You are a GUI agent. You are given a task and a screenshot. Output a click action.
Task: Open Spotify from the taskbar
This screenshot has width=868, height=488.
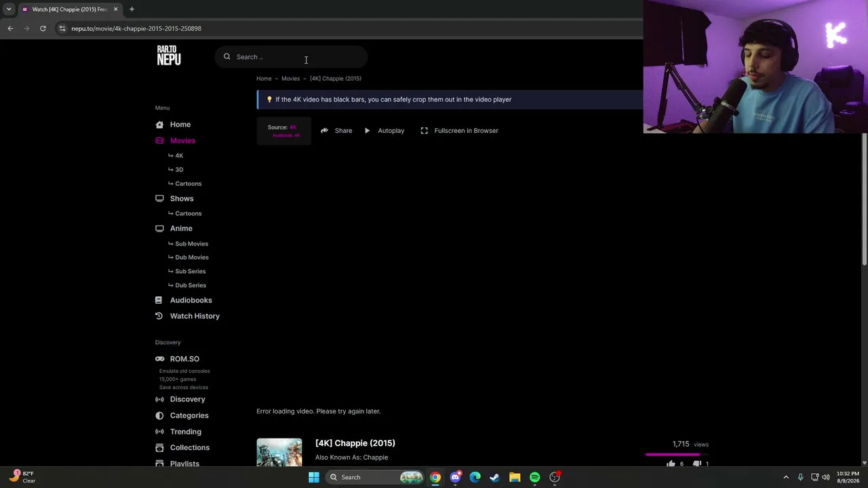pyautogui.click(x=535, y=477)
